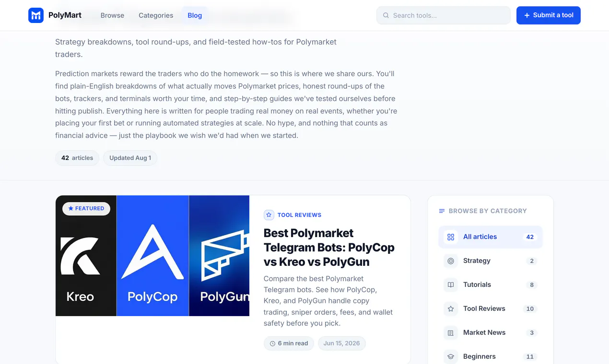This screenshot has width=609, height=364.
Task: Click the Featured star badge
Action: pyautogui.click(x=86, y=208)
